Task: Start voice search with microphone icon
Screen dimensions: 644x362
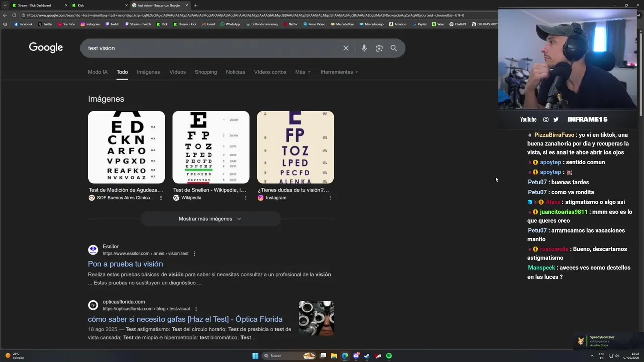Action: (x=364, y=48)
